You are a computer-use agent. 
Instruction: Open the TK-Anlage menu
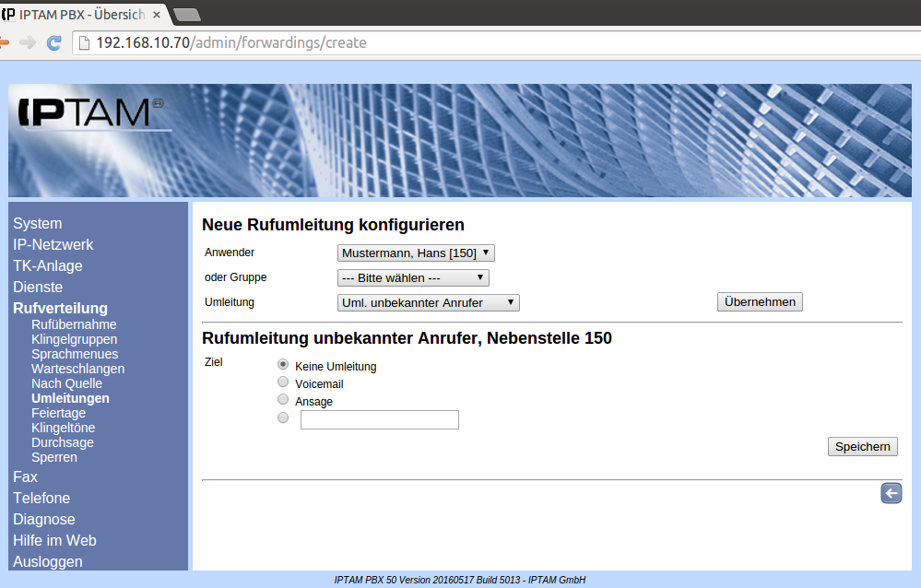coord(48,265)
